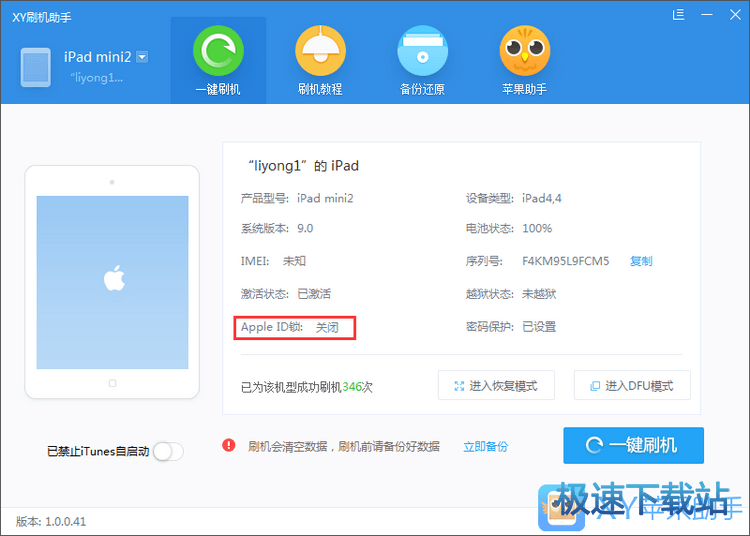This screenshot has width=750, height=536.
Task: Click the 版本: 1.0.0.41 status text
Action: point(51,521)
